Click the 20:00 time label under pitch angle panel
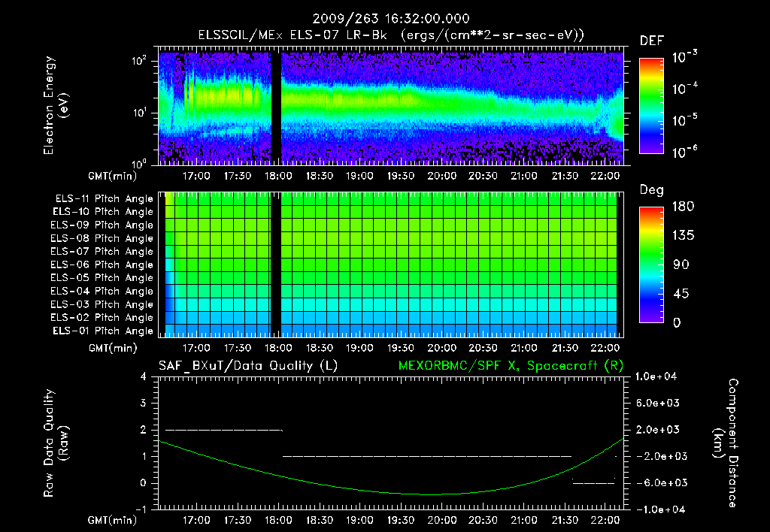Image resolution: width=770 pixels, height=532 pixels. 441,348
